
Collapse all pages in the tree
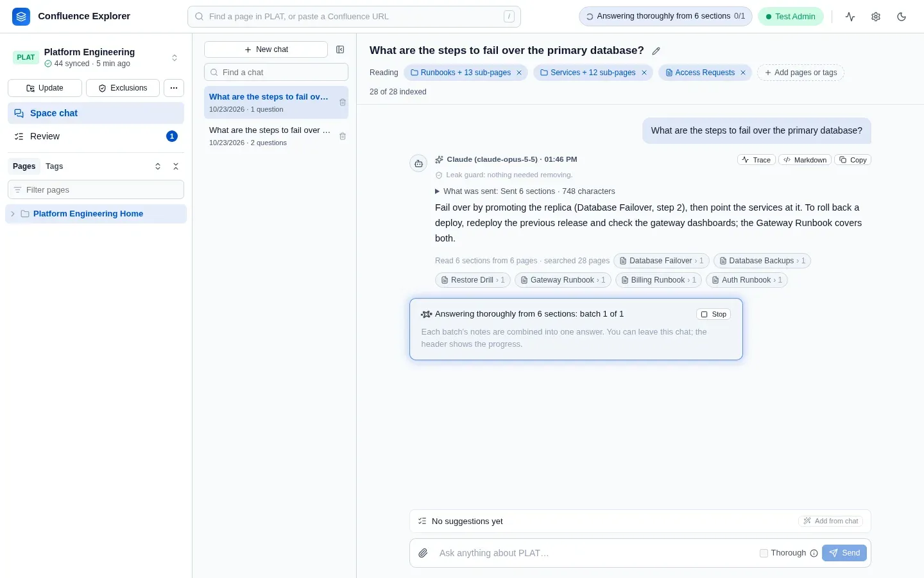176,166
